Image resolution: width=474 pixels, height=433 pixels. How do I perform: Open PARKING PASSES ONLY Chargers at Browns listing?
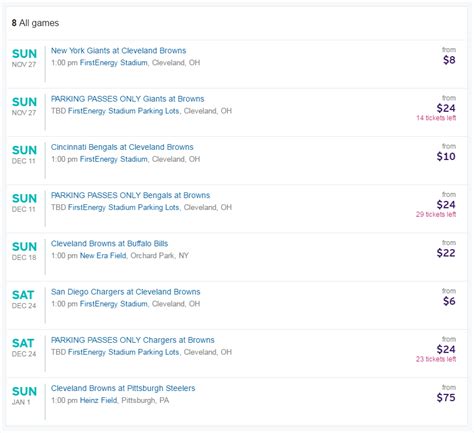pyautogui.click(x=132, y=340)
